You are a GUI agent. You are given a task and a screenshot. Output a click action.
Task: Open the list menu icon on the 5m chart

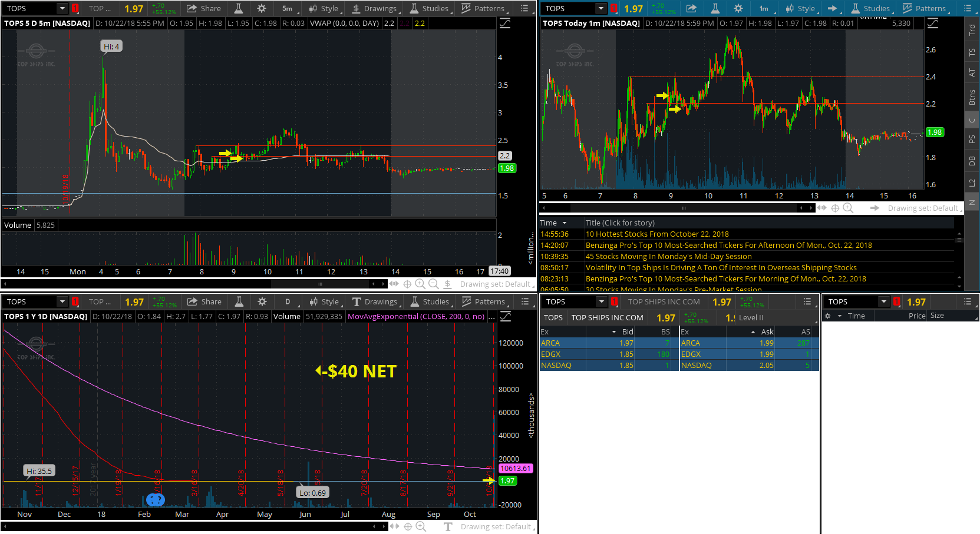tap(524, 8)
